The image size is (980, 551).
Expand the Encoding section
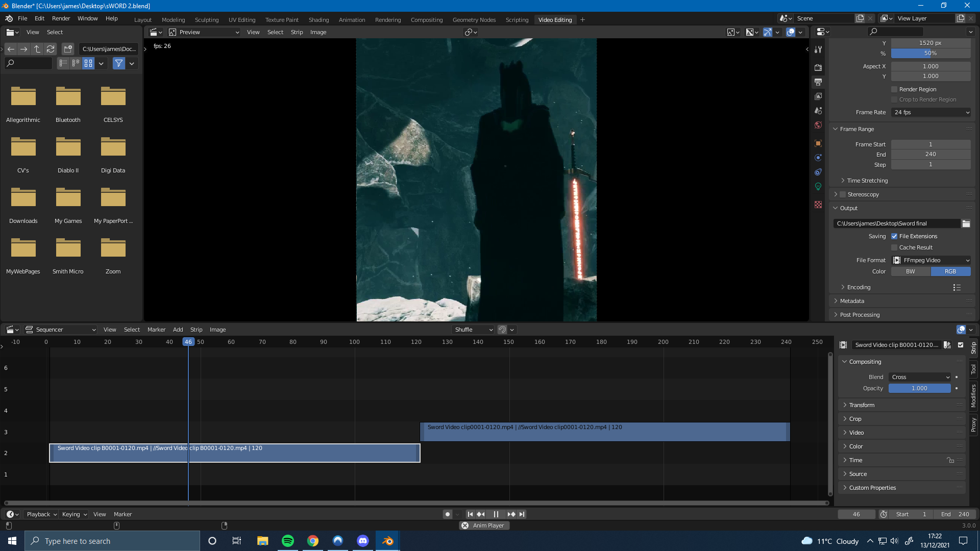[859, 287]
